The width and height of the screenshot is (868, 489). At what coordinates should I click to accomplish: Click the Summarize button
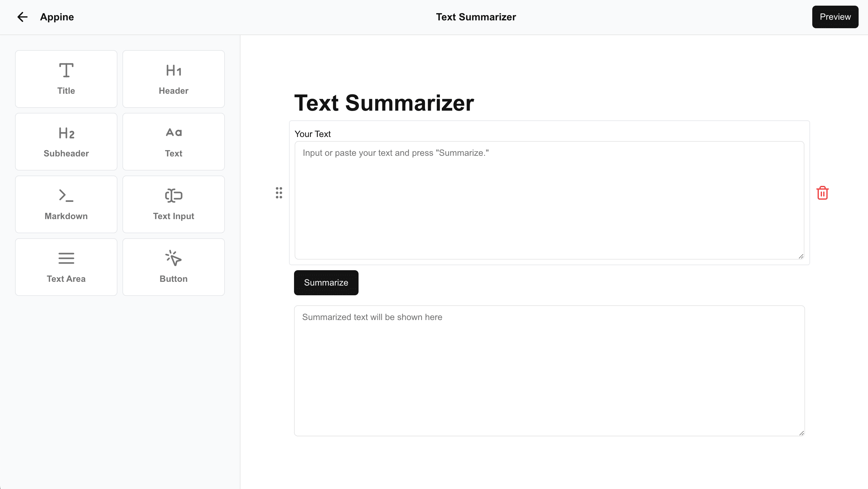pyautogui.click(x=326, y=282)
